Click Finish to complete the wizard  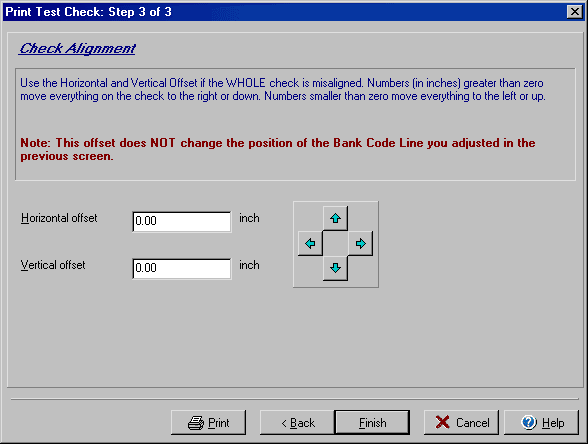click(x=372, y=423)
